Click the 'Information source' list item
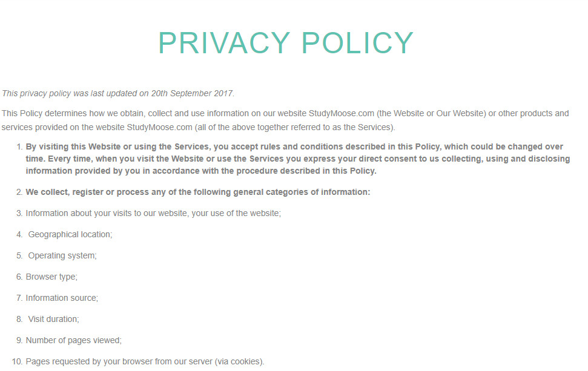The width and height of the screenshot is (588, 371). [62, 298]
